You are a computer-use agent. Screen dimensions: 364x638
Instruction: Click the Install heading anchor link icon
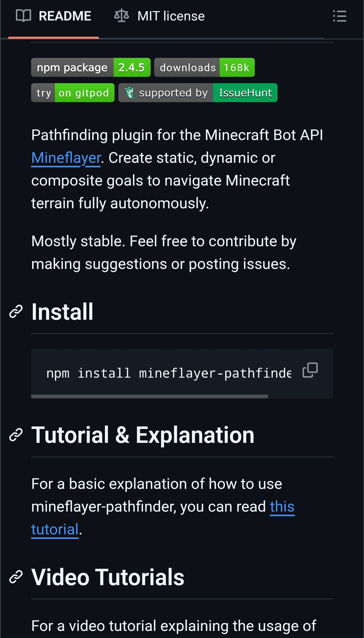pos(16,311)
